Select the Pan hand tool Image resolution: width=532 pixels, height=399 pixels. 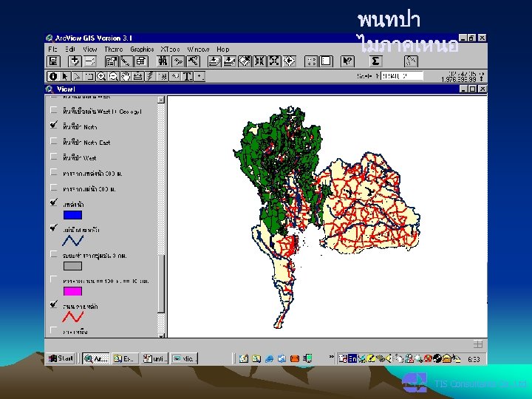tap(126, 77)
